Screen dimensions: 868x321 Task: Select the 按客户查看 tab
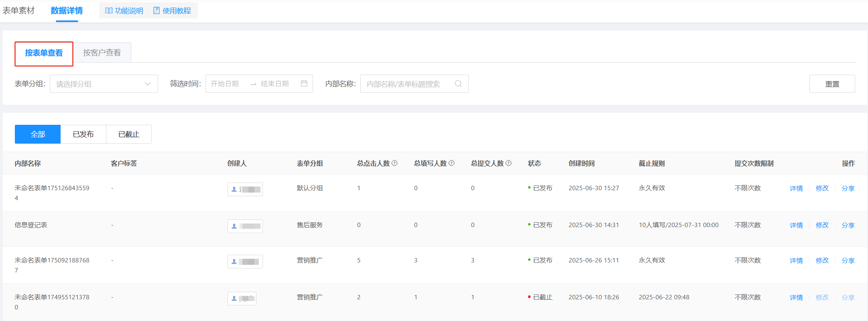point(102,53)
